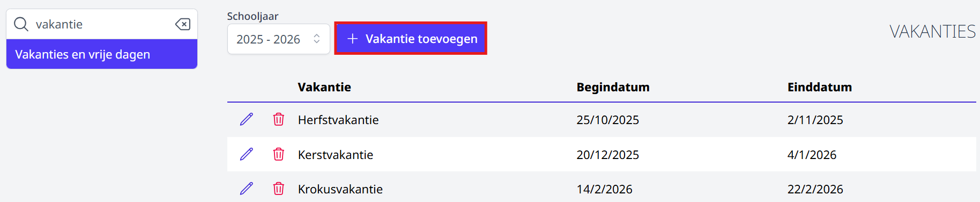Click the plus icon in Vakantie toevoegen
Image resolution: width=980 pixels, height=202 pixels.
[352, 39]
